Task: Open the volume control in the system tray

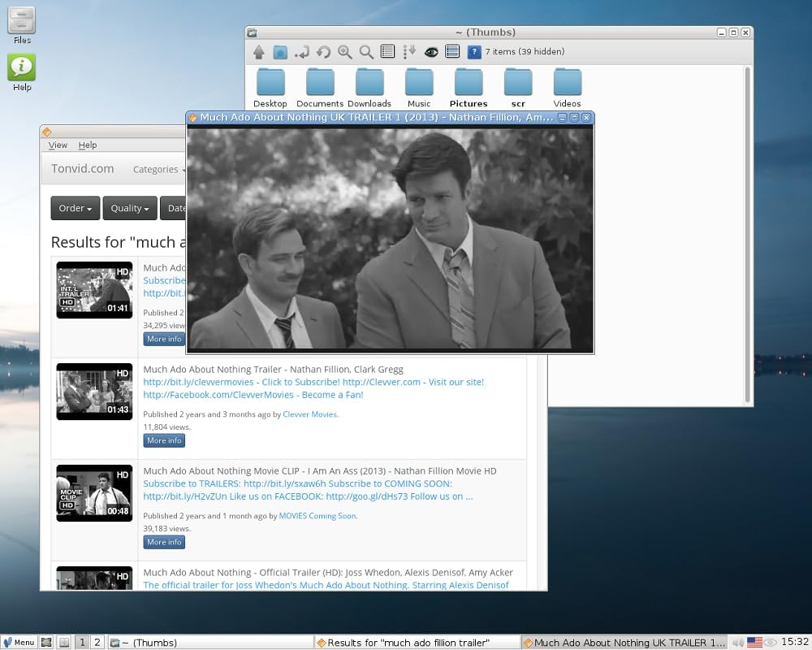Action: 739,642
